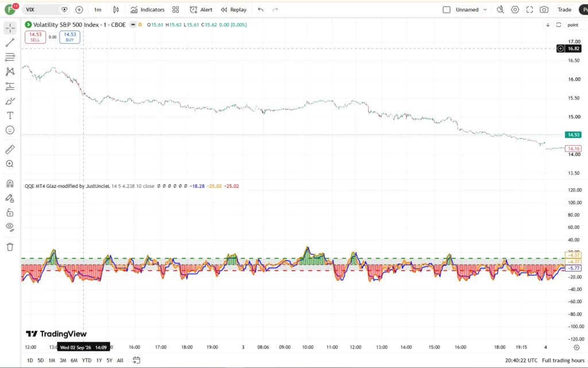Toggle stay in drawing mode

click(10, 198)
